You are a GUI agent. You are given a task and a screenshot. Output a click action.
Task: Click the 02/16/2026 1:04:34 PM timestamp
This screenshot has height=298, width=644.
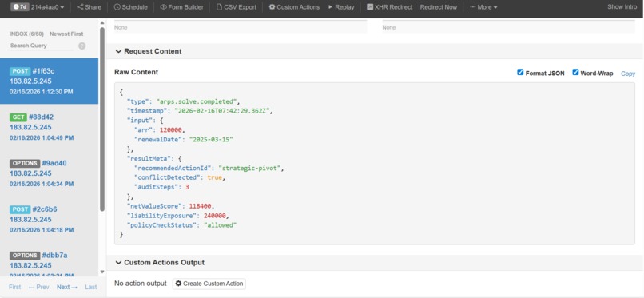pos(42,184)
